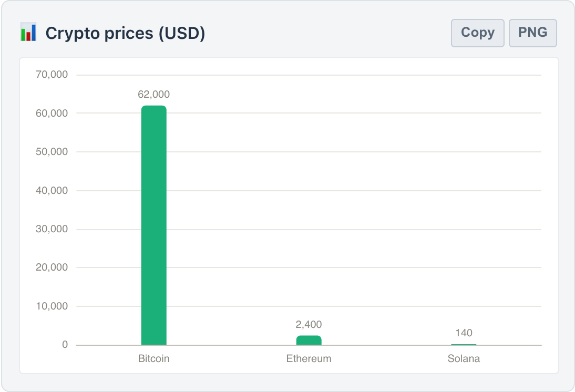
Task: Select the Bitcoin bar in chart
Action: [154, 225]
